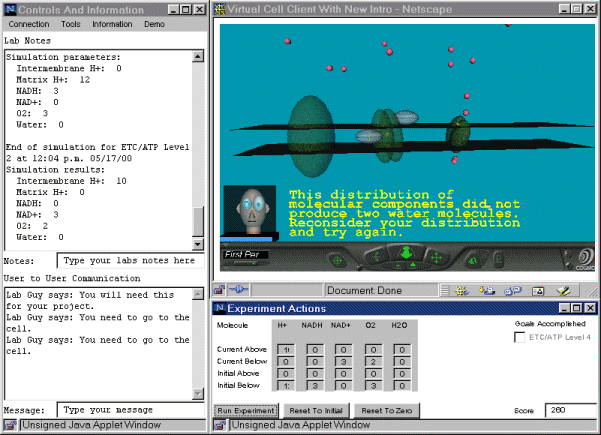Toggle the ETC/ATP Level 4 checkbox
The width and height of the screenshot is (601, 435).
click(519, 338)
